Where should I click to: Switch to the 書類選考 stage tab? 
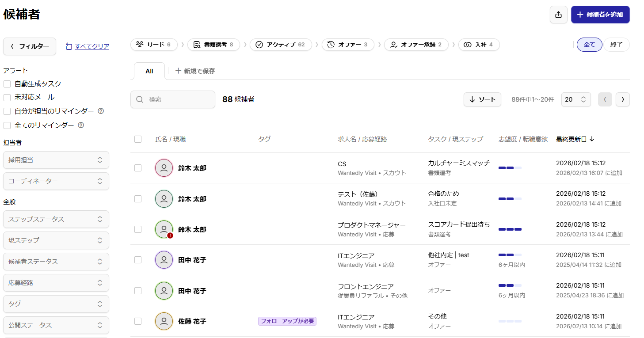pos(213,45)
